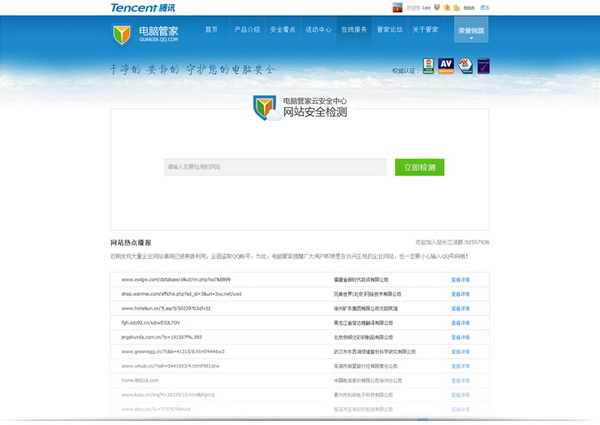
Task: Expand the 荣誉锦旗 dropdown
Action: tap(471, 31)
